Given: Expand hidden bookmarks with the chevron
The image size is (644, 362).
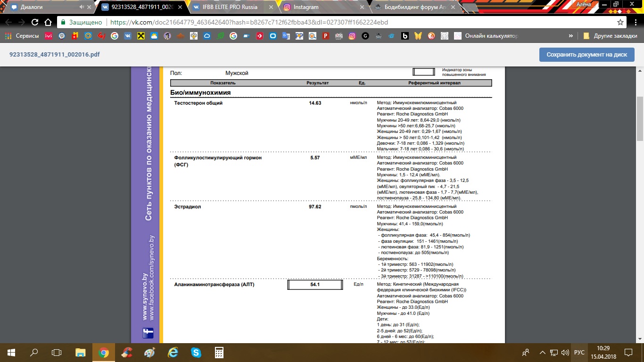Looking at the screenshot, I should tap(571, 36).
